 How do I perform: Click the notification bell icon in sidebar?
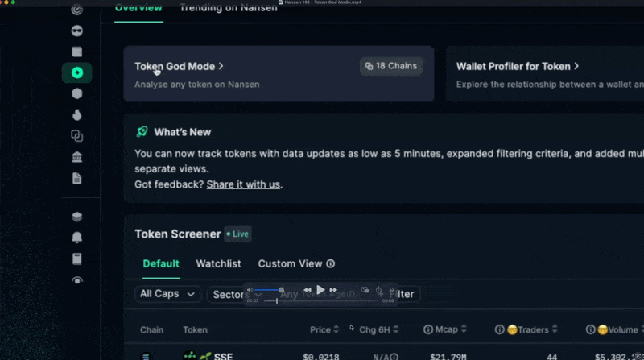point(77,238)
